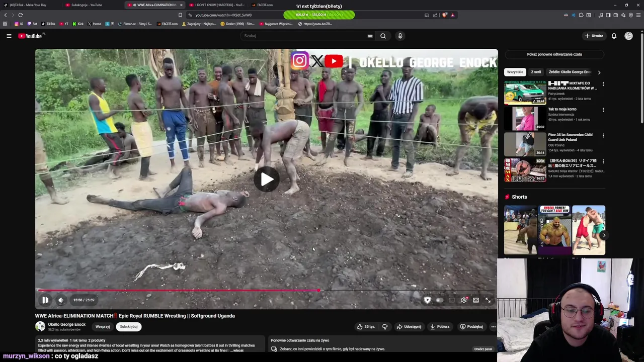Viewport: 644px width, 362px height.
Task: Open options menu for the MIXTAPE video
Action: [x=603, y=84]
